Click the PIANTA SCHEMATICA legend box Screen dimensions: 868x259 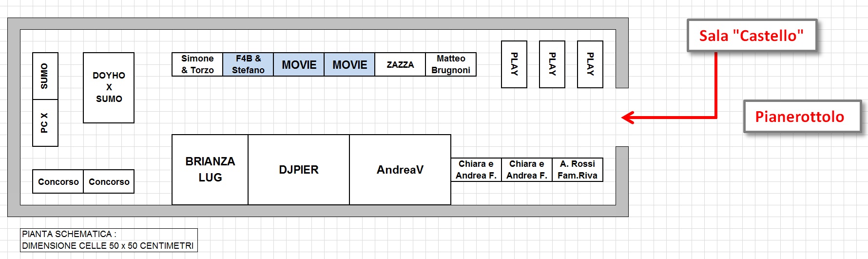coord(109,240)
